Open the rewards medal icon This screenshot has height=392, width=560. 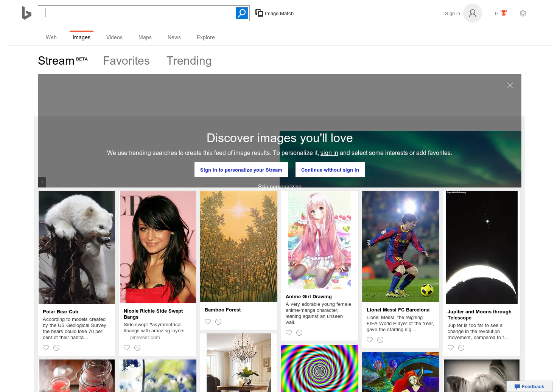[504, 13]
